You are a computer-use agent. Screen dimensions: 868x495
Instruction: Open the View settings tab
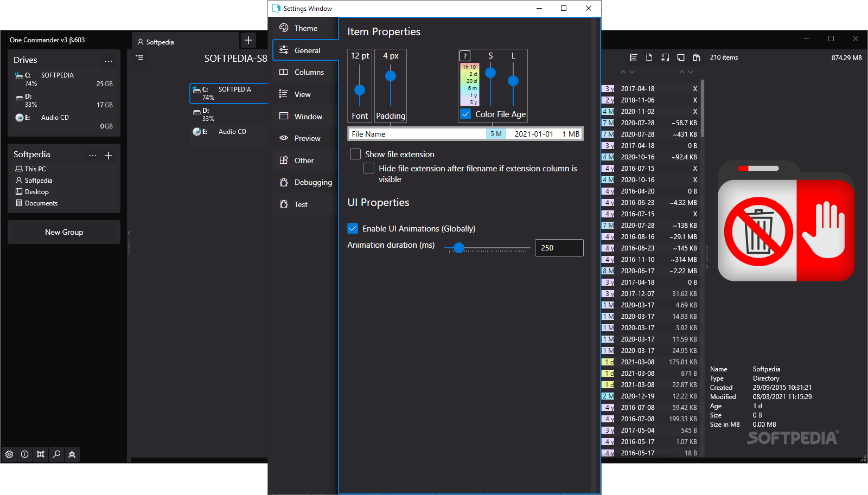click(x=305, y=94)
